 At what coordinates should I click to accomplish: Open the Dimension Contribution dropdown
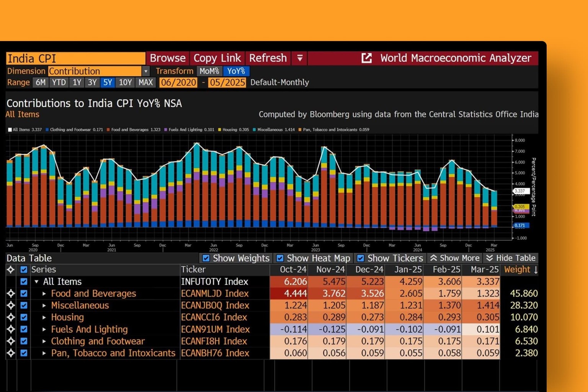pos(146,71)
